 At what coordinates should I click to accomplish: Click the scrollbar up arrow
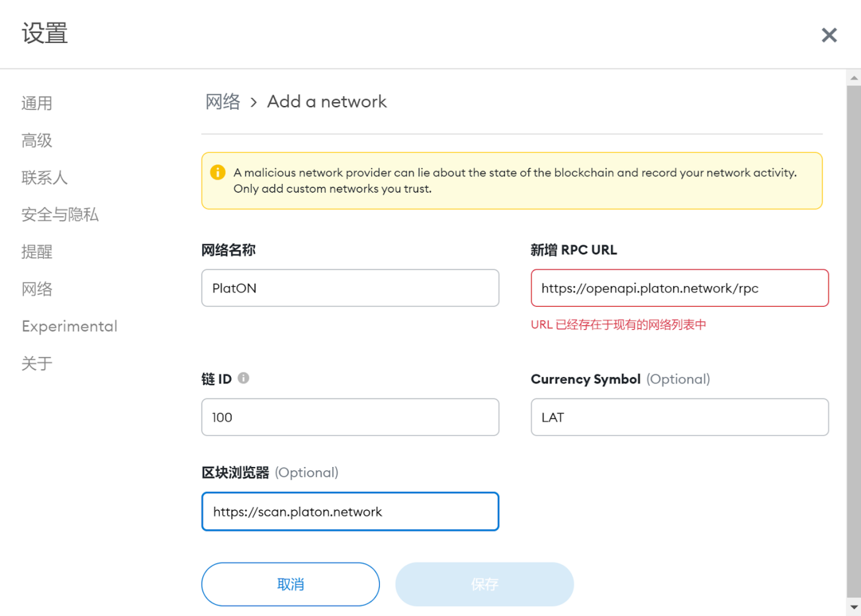(x=854, y=78)
